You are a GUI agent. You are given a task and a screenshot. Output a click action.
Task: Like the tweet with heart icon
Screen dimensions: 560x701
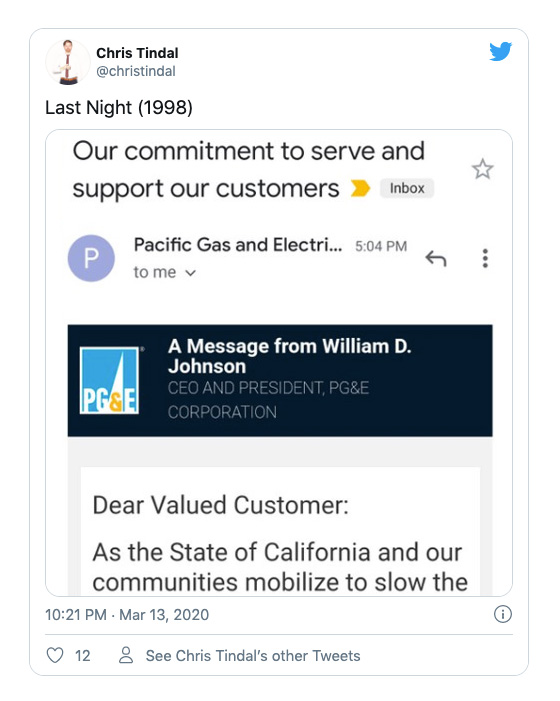(x=55, y=655)
